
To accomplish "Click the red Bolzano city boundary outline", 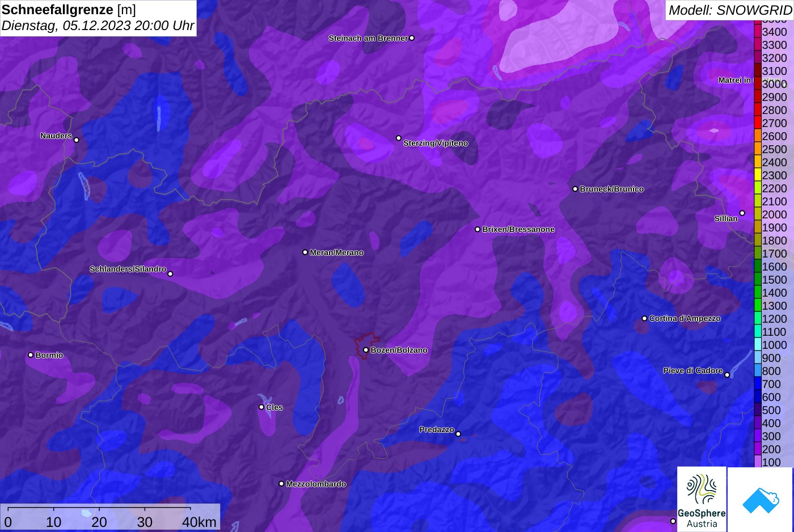I will click(x=366, y=345).
